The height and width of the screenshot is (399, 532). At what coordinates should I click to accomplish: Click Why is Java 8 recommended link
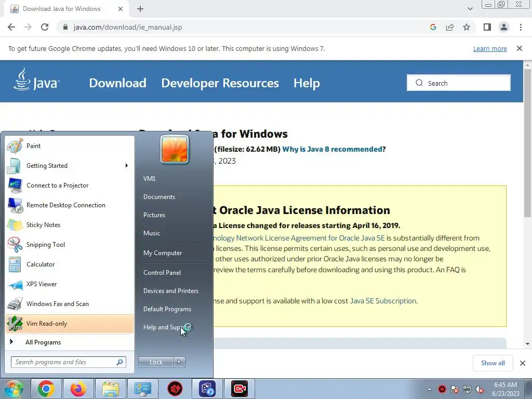[332, 149]
